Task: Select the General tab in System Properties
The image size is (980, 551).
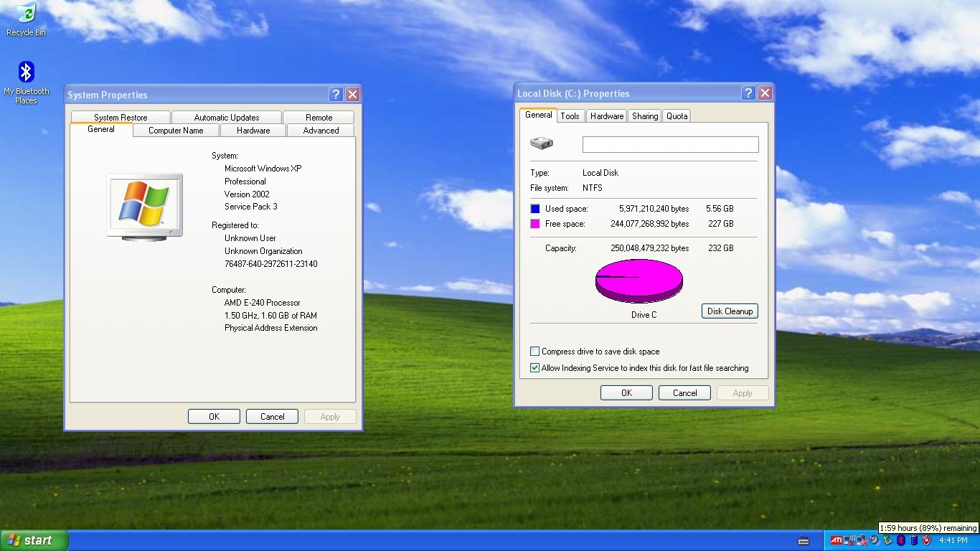Action: pyautogui.click(x=101, y=129)
